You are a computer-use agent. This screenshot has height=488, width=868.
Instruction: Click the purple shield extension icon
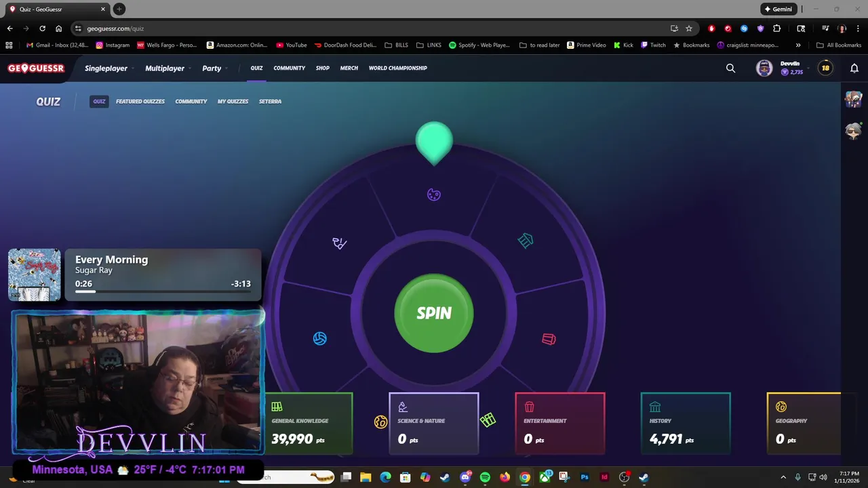tap(760, 28)
